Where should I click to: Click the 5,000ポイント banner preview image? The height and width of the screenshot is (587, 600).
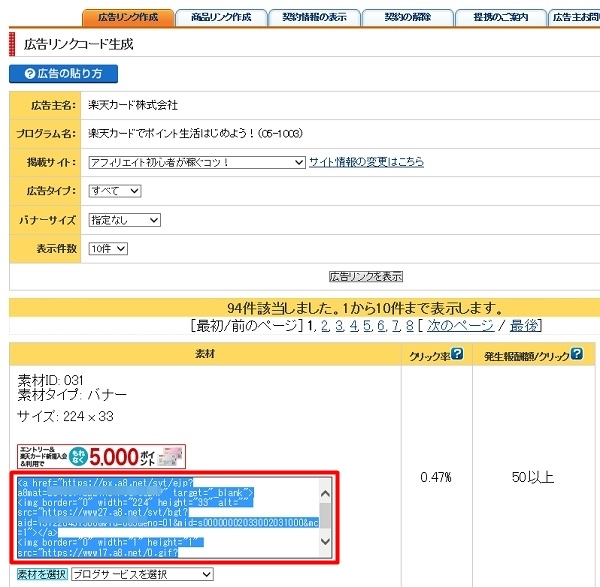coord(101,456)
